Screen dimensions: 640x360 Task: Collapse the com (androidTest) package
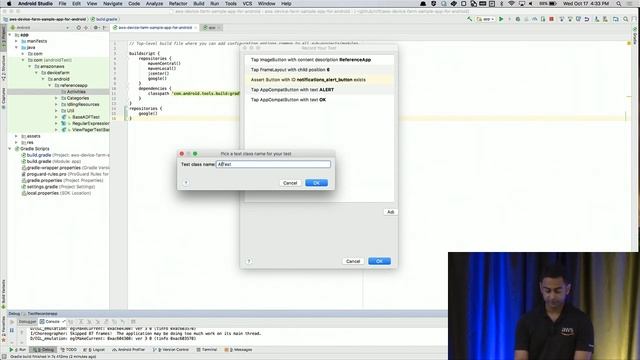23,60
